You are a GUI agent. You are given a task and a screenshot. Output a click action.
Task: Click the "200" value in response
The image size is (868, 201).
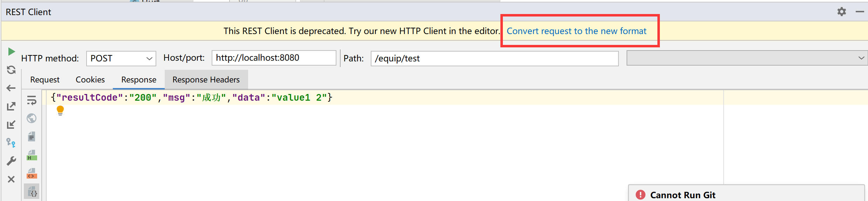(x=143, y=98)
